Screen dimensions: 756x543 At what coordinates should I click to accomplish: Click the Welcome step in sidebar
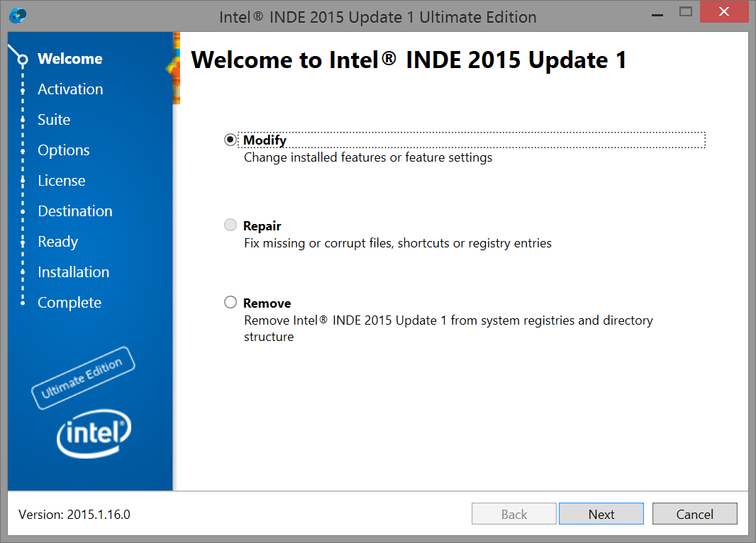click(x=70, y=59)
